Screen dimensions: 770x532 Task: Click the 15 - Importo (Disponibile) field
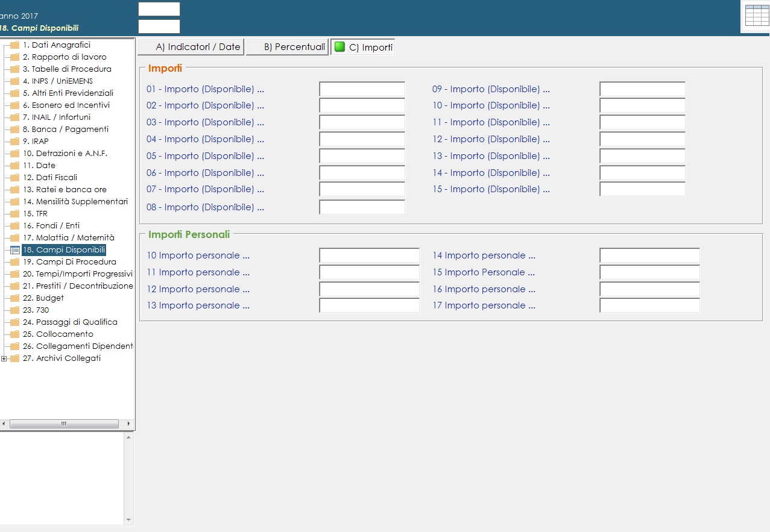point(642,189)
